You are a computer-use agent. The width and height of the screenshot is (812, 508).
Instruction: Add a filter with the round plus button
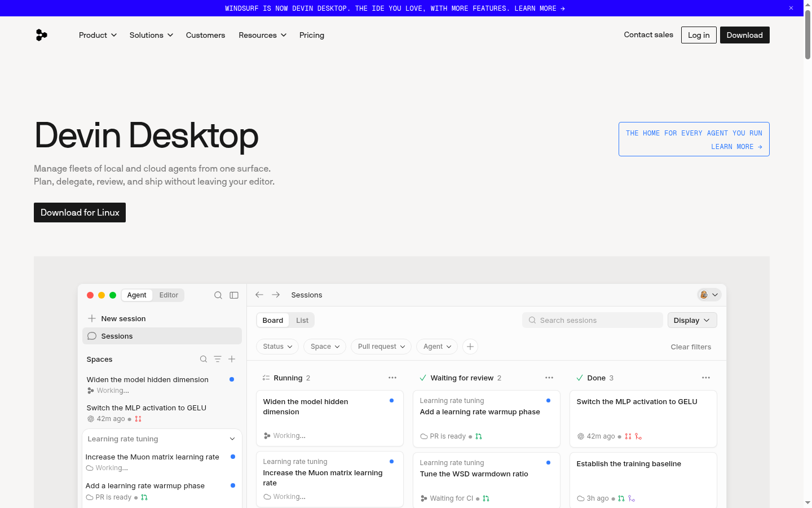pos(470,347)
